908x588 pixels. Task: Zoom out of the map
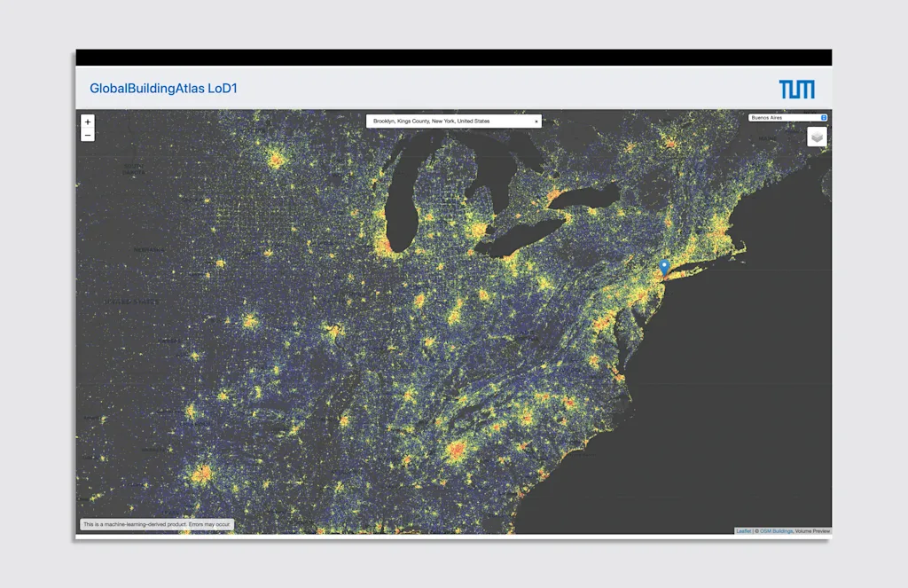click(87, 135)
